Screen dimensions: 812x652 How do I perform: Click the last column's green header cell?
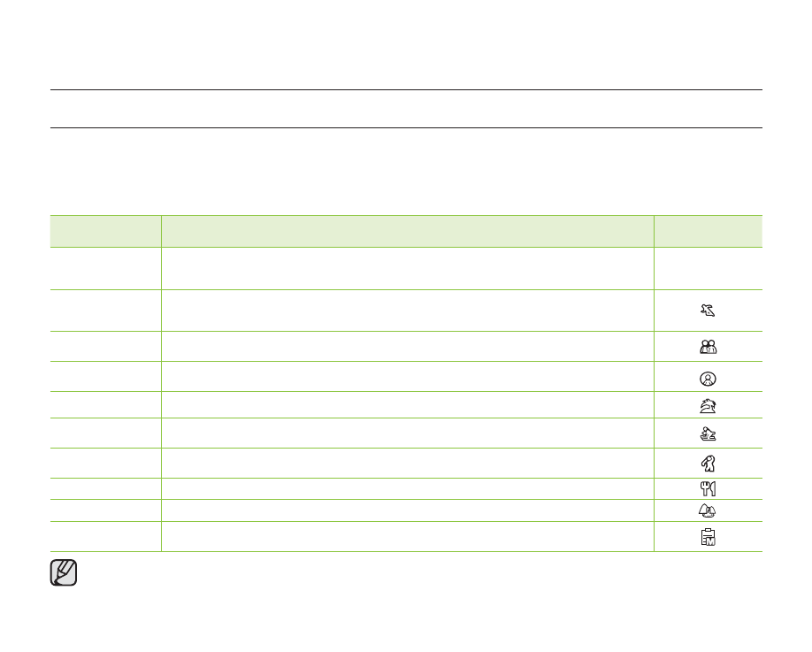(708, 231)
